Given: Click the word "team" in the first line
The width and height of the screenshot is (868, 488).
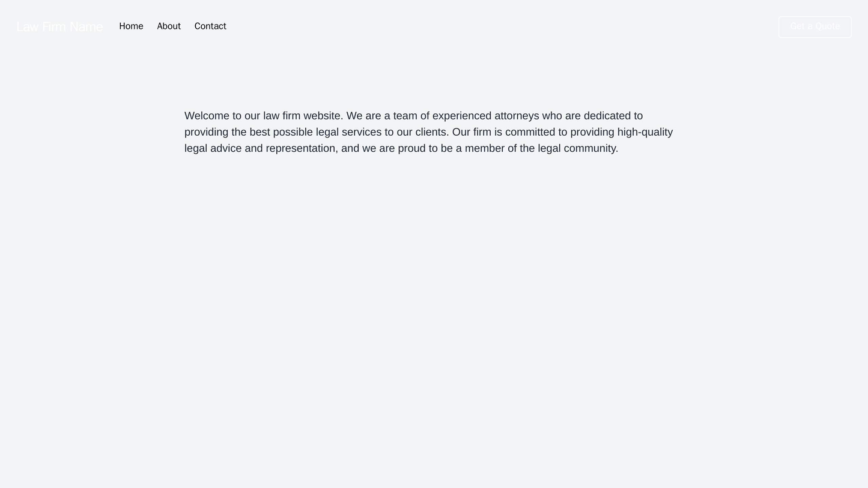Looking at the screenshot, I should click(405, 116).
